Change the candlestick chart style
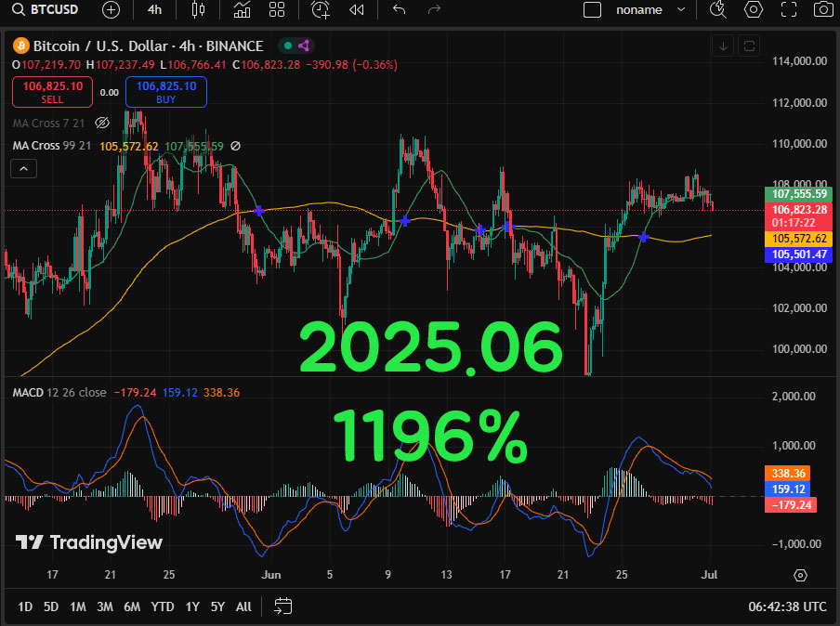840x626 pixels. [198, 9]
